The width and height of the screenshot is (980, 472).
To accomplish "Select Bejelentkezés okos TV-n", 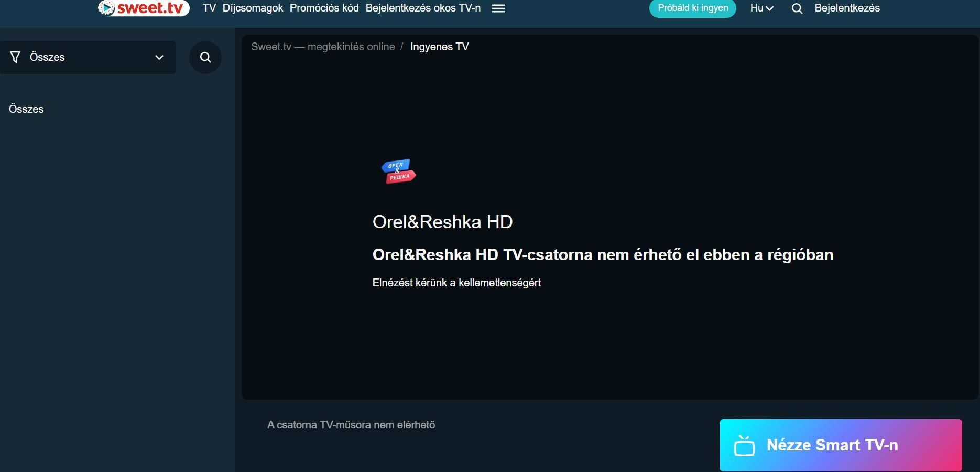I will click(x=423, y=8).
